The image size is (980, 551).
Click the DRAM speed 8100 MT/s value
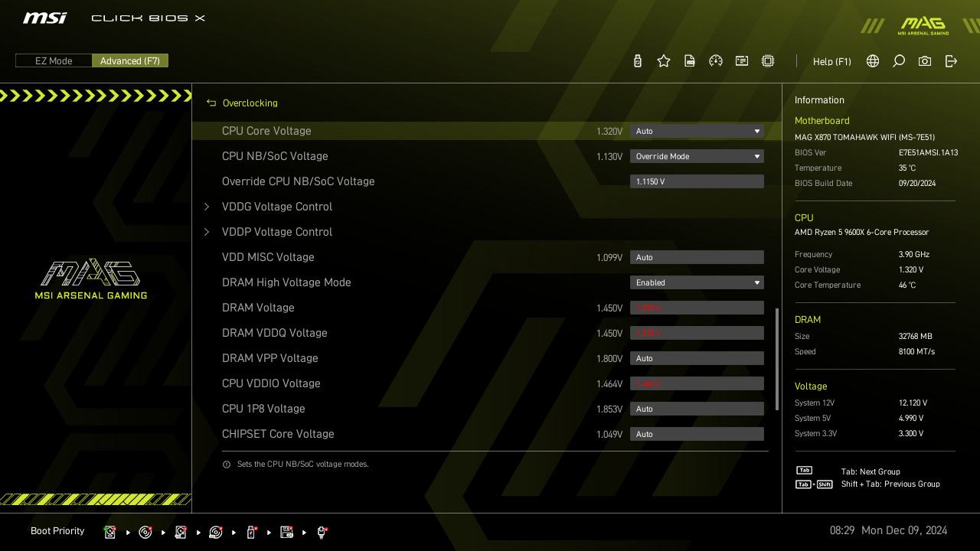pos(916,352)
